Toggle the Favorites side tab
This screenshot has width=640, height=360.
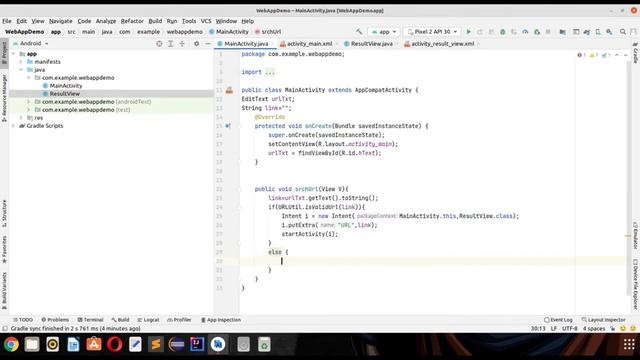click(4, 249)
